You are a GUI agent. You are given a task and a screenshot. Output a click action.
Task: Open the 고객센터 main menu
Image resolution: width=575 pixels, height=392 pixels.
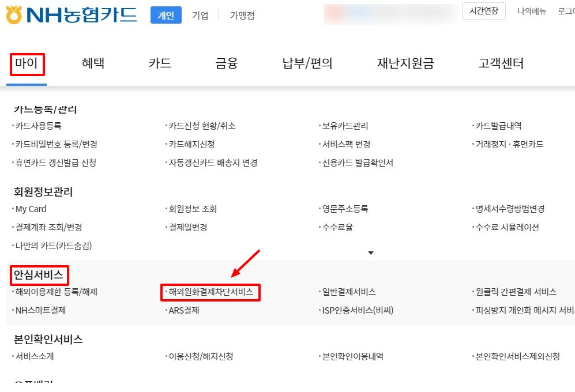click(x=501, y=63)
